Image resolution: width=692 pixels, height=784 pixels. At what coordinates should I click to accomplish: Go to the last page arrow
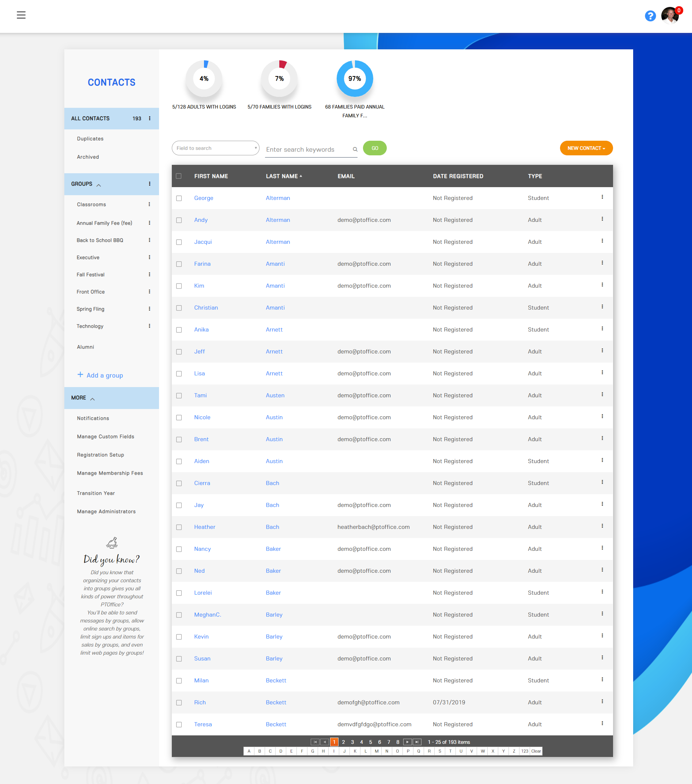tap(417, 742)
